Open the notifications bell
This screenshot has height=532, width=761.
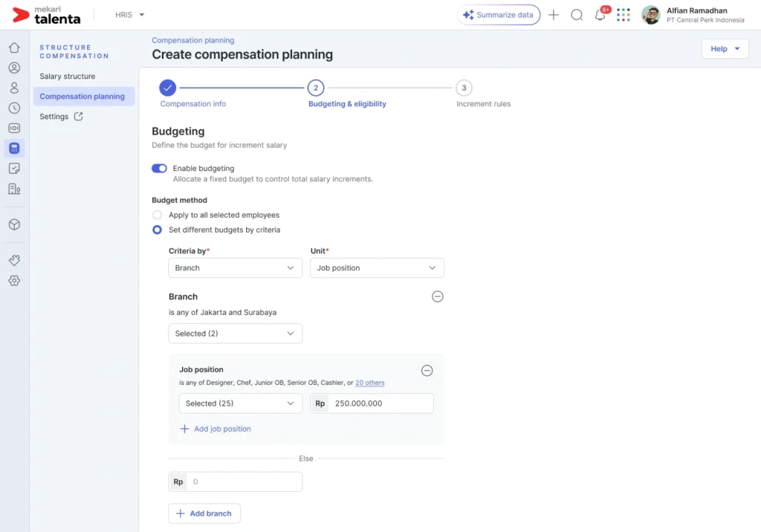point(600,15)
